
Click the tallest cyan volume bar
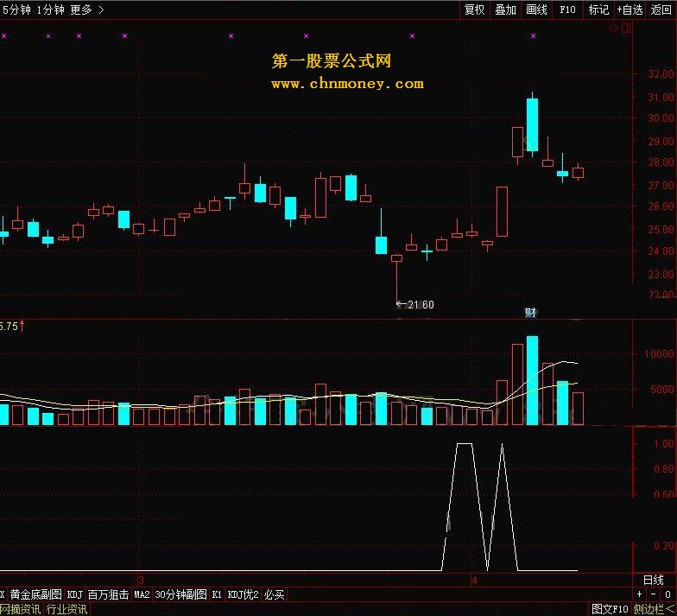532,380
